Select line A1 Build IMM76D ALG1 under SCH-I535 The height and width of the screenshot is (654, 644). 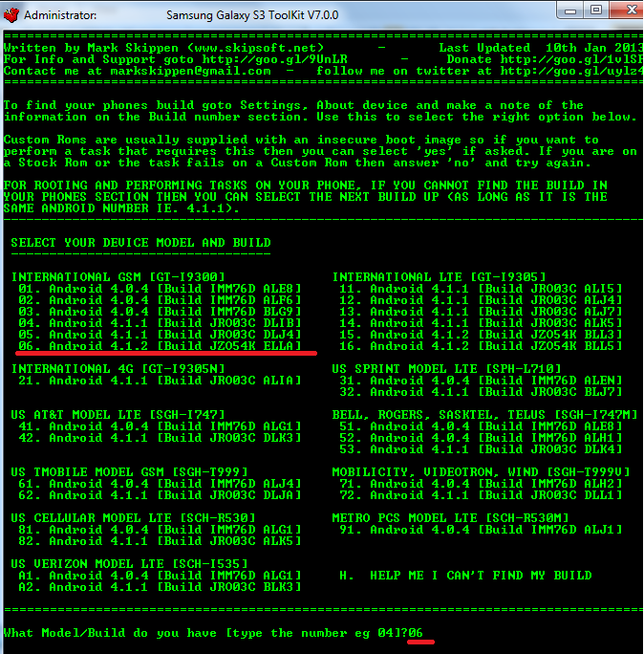coord(160,576)
